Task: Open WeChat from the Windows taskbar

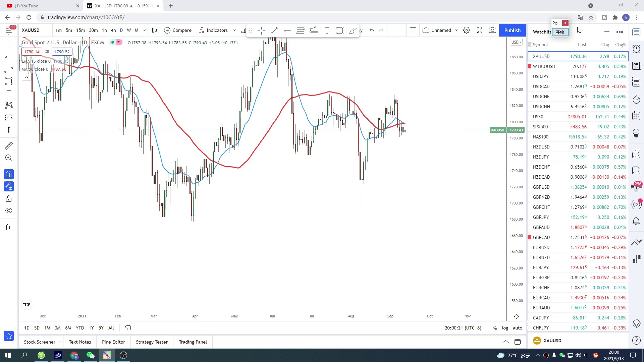Action: click(90, 355)
